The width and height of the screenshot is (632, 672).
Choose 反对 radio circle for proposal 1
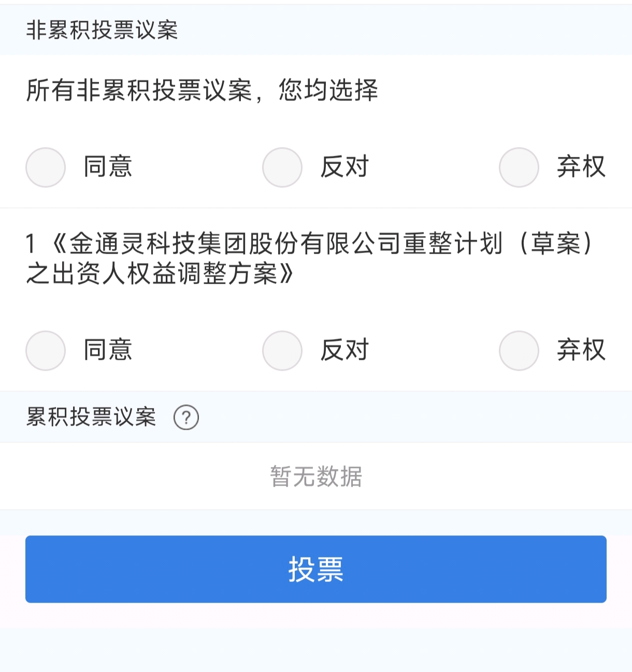(x=282, y=350)
